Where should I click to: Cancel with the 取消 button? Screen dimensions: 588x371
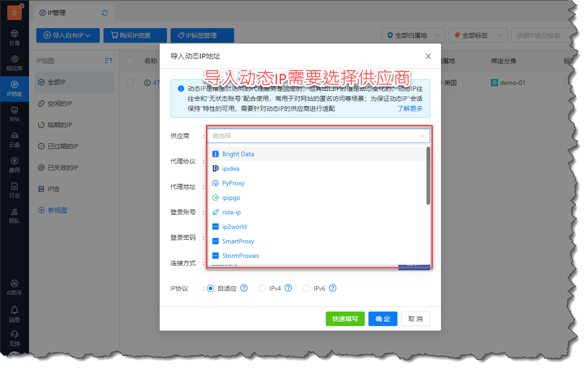tap(415, 319)
